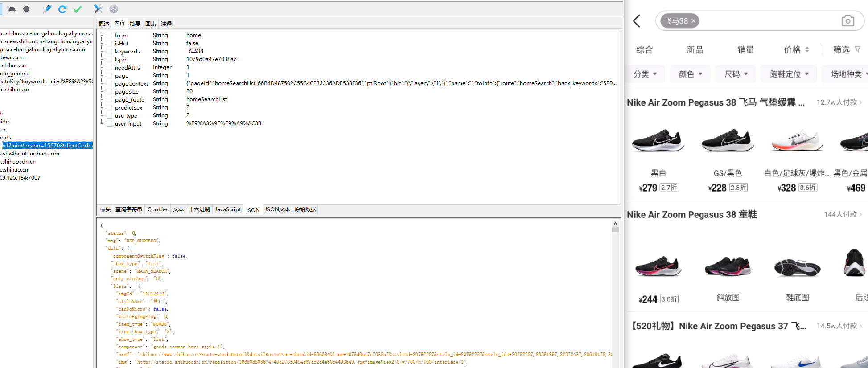This screenshot has height=368, width=868.
Task: Open the JSON文本 tab
Action: 277,209
